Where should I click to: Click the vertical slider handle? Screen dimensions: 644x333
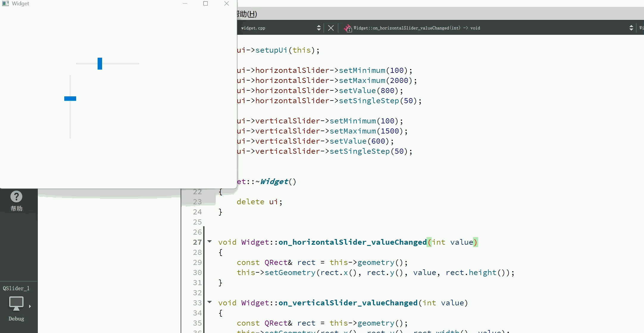(x=70, y=98)
